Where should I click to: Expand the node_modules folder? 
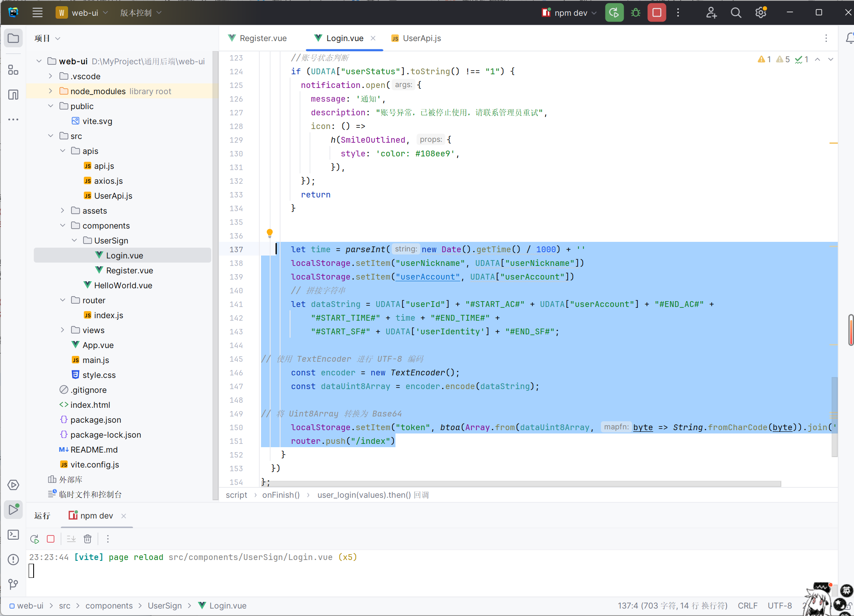coord(51,91)
